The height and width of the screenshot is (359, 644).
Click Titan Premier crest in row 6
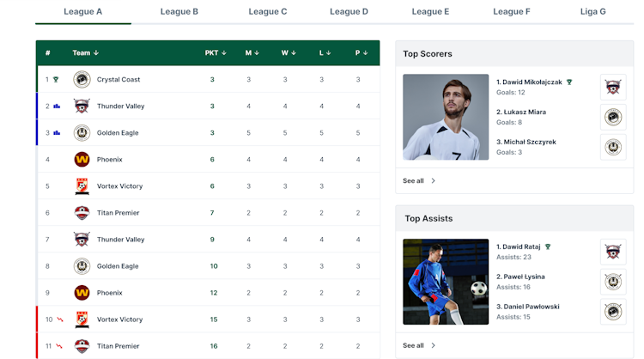(82, 213)
